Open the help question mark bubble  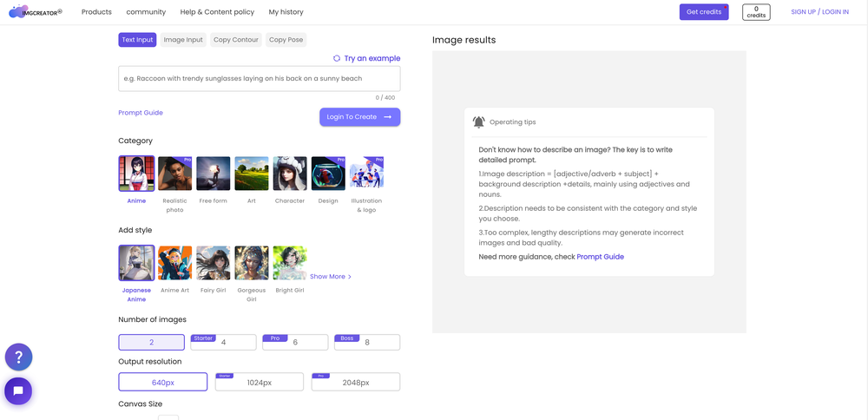(18, 357)
